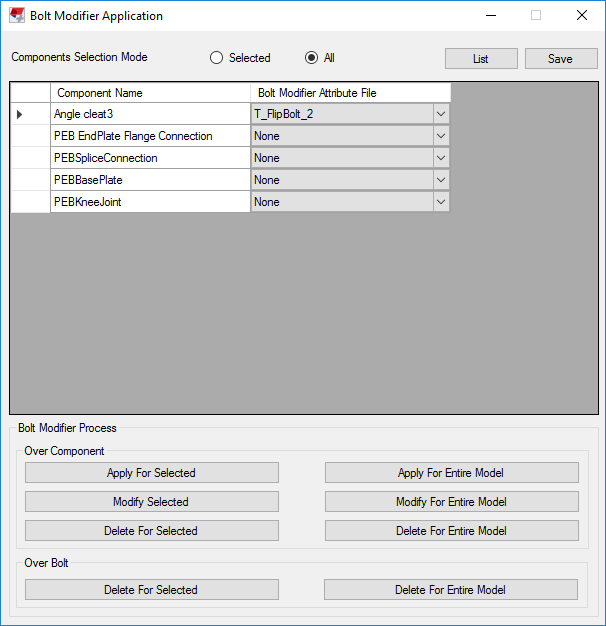
Task: Click Over Bolt Delete For Entire Model
Action: pyautogui.click(x=451, y=590)
